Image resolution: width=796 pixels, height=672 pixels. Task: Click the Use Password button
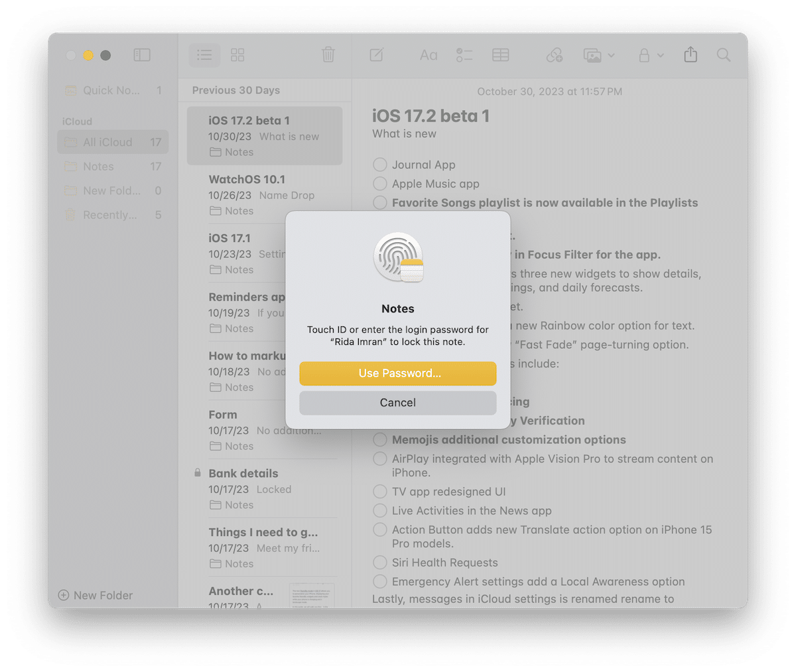pos(398,373)
